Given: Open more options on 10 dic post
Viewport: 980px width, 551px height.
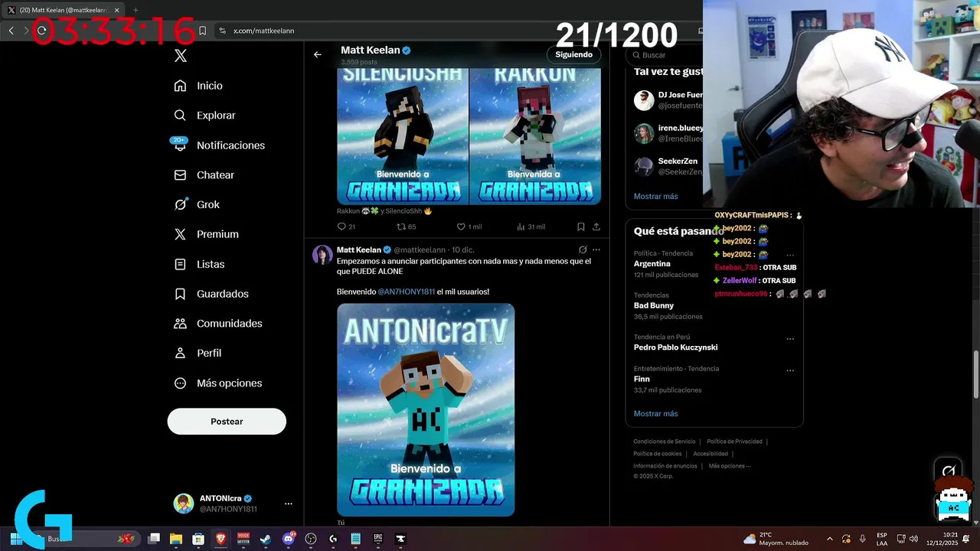Looking at the screenshot, I should pos(596,249).
